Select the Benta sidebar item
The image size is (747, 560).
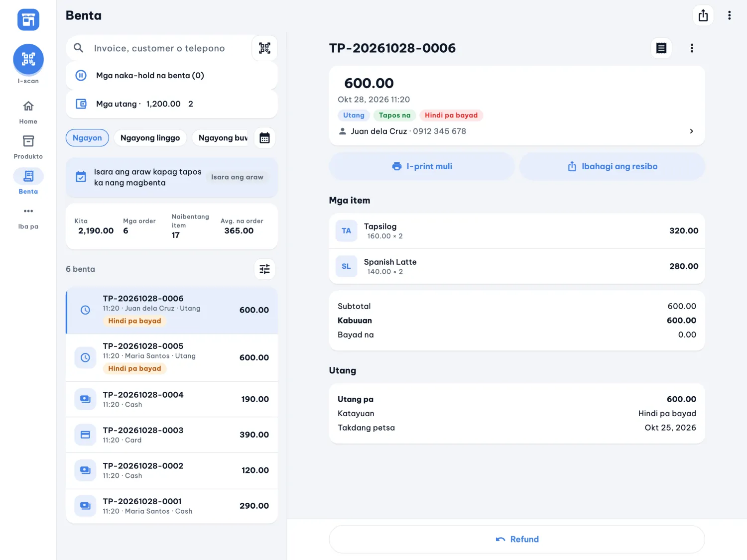pos(28,182)
